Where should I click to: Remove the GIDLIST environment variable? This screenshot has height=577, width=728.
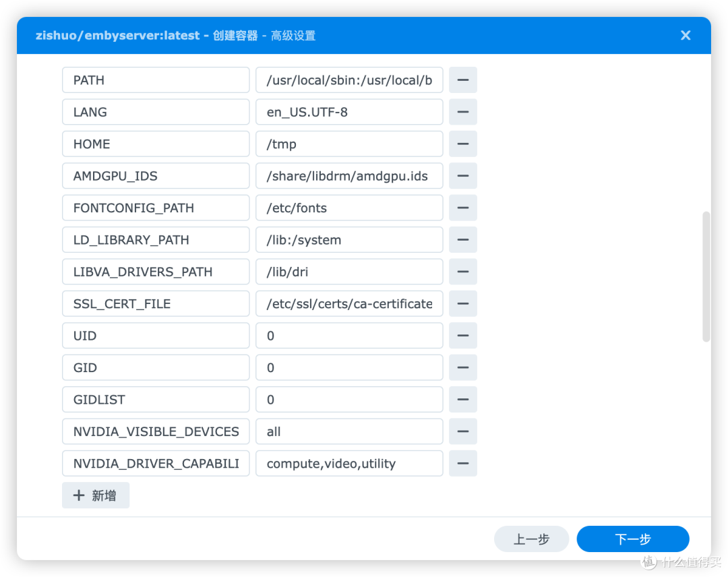point(463,399)
